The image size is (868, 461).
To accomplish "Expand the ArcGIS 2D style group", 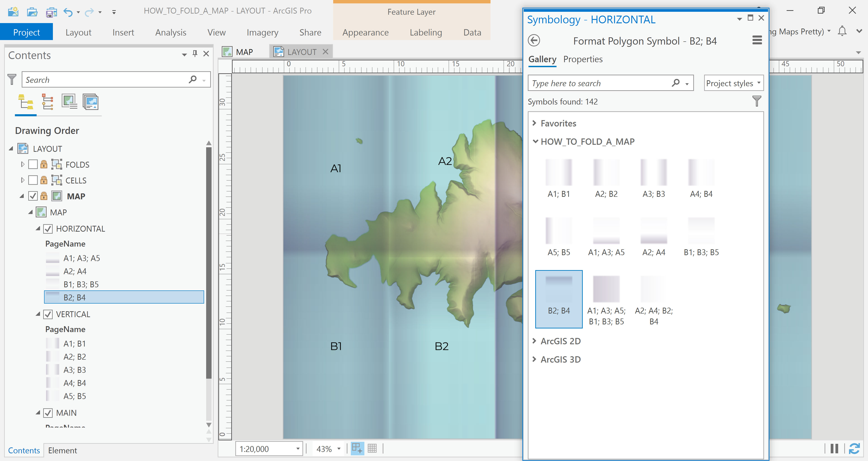I will tap(534, 341).
